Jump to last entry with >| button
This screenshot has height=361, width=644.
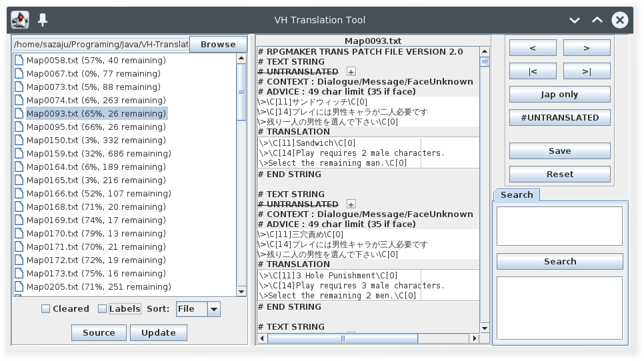587,71
